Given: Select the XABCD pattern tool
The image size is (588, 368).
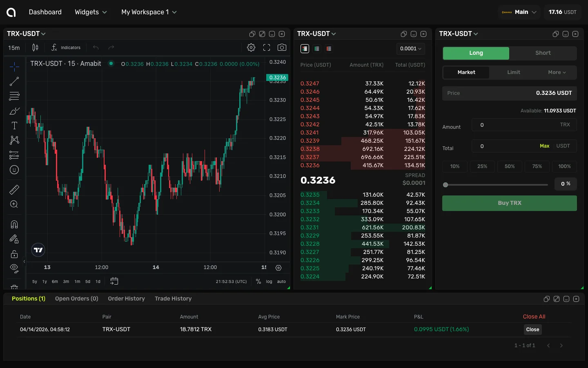Looking at the screenshot, I should tap(14, 140).
